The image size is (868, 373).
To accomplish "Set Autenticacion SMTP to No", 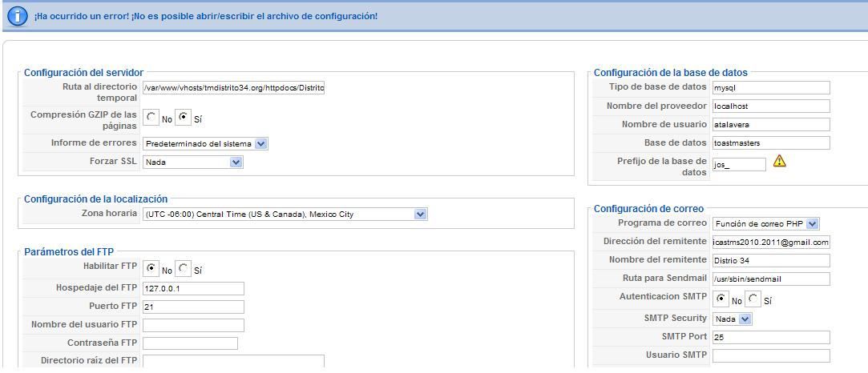I will [721, 299].
